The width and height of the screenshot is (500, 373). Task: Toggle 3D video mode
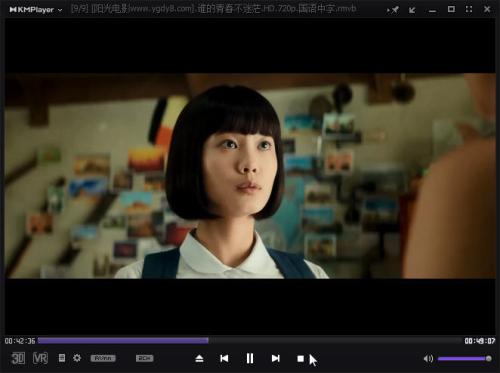point(18,358)
